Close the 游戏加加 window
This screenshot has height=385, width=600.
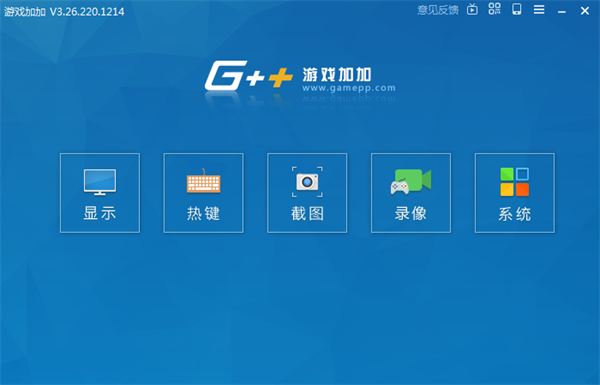pos(585,11)
